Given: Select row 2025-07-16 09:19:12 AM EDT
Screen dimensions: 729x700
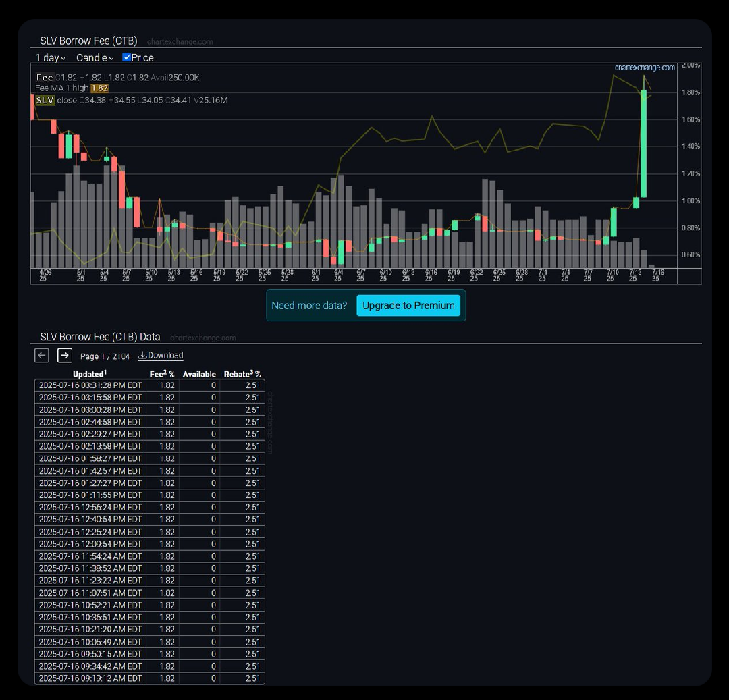Looking at the screenshot, I should tap(150, 678).
